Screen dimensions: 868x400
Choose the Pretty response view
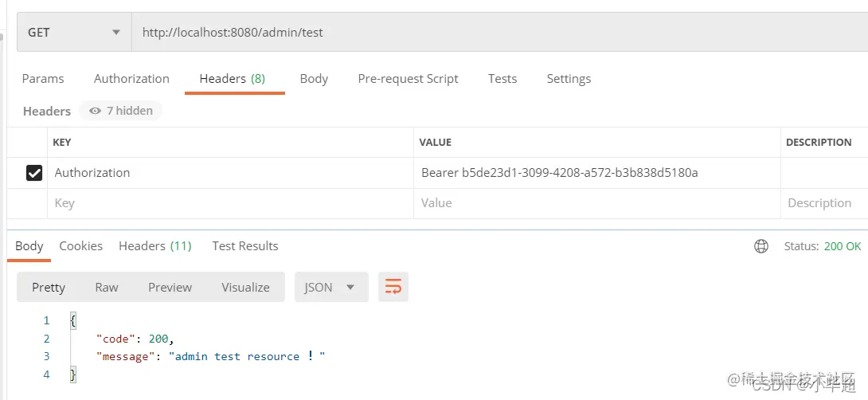(49, 287)
